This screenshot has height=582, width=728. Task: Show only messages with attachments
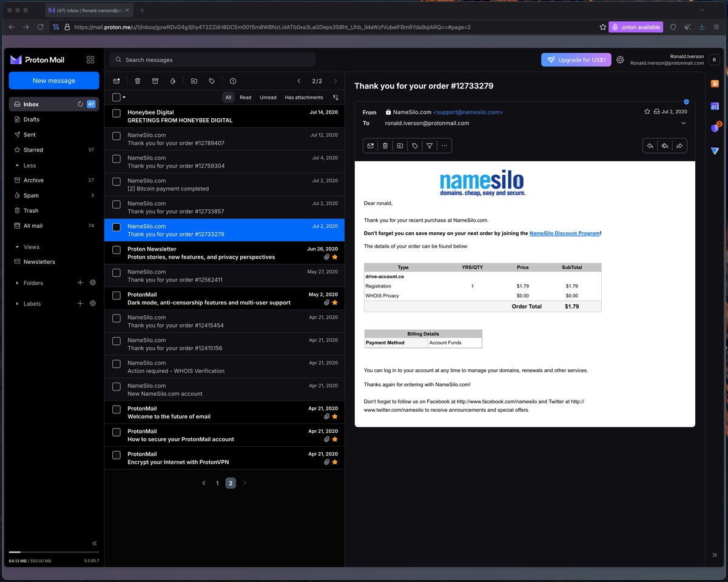[x=304, y=97]
